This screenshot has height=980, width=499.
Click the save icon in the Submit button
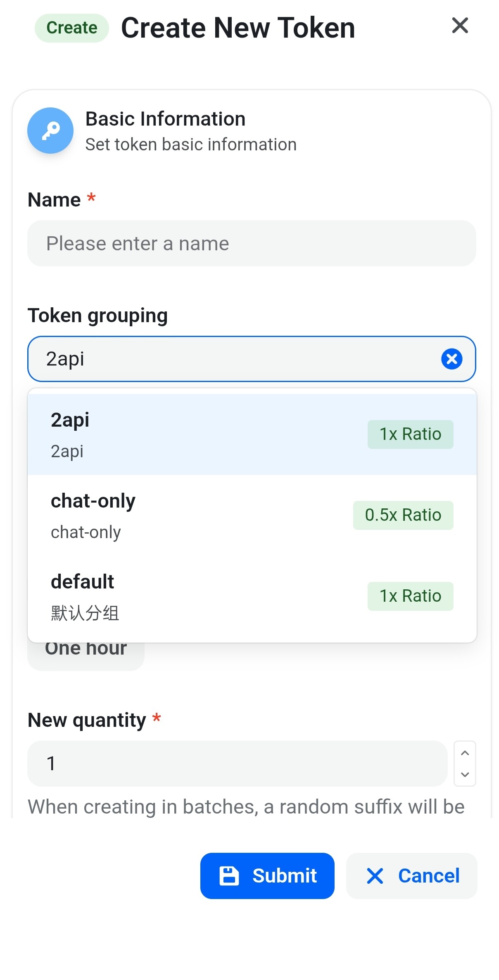coord(229,876)
